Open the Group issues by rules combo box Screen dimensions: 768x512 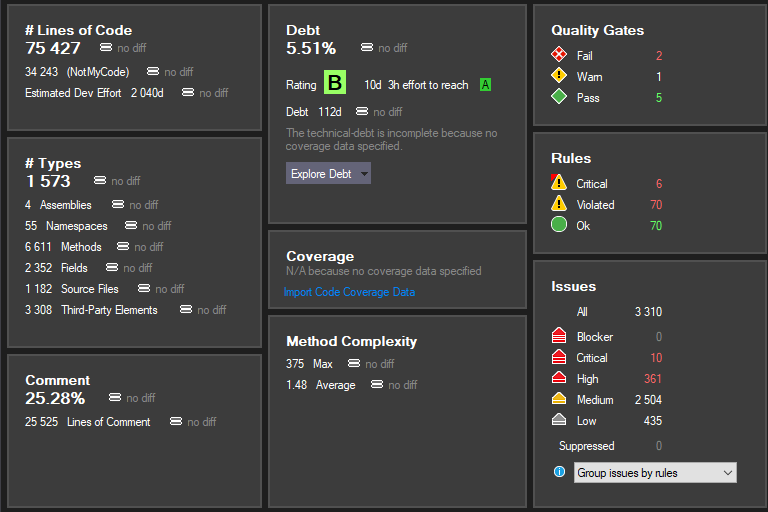tap(655, 473)
